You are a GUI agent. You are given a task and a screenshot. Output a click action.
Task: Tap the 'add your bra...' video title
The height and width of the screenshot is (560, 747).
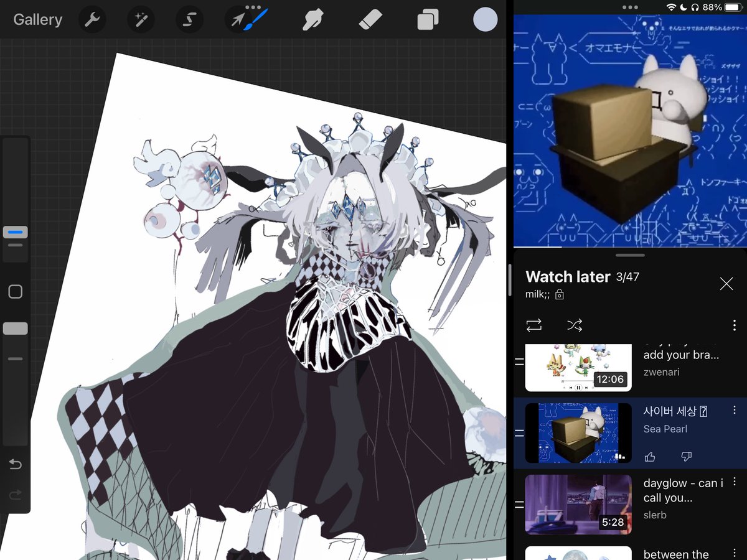tap(681, 355)
